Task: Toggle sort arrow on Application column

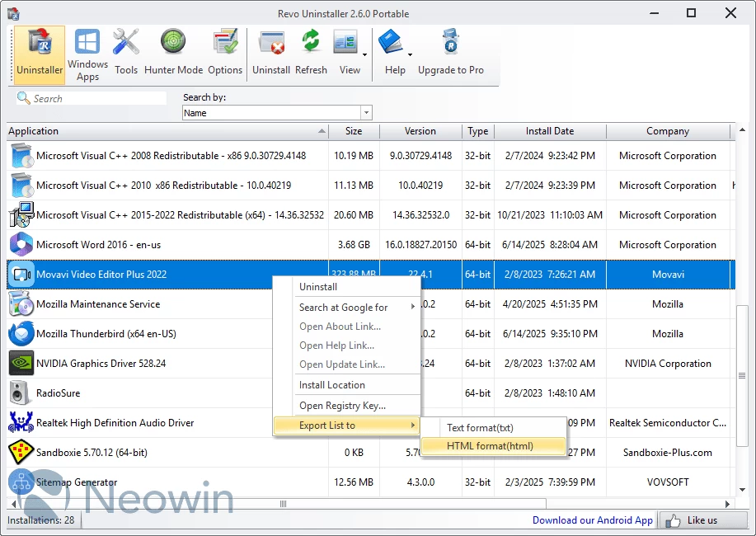Action: pyautogui.click(x=322, y=131)
